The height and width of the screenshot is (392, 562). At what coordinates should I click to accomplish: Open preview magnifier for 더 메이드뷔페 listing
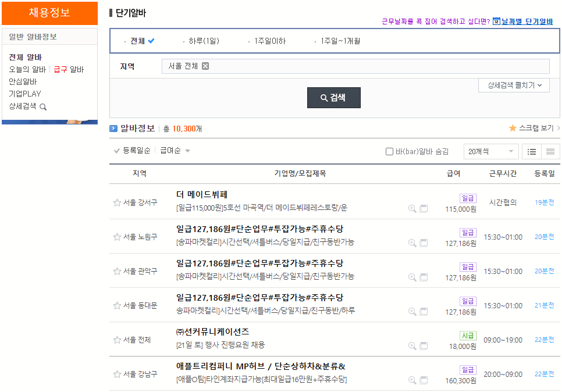[412, 209]
